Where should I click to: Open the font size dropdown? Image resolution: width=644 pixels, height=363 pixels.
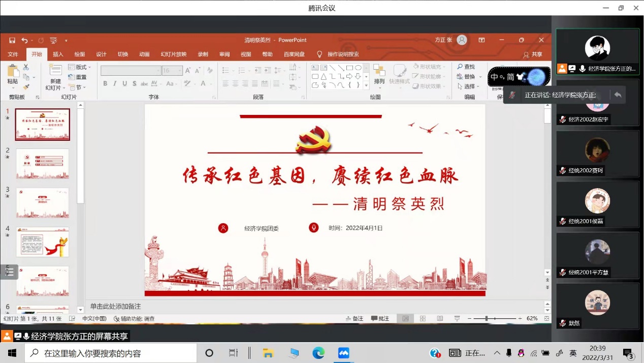pos(179,71)
